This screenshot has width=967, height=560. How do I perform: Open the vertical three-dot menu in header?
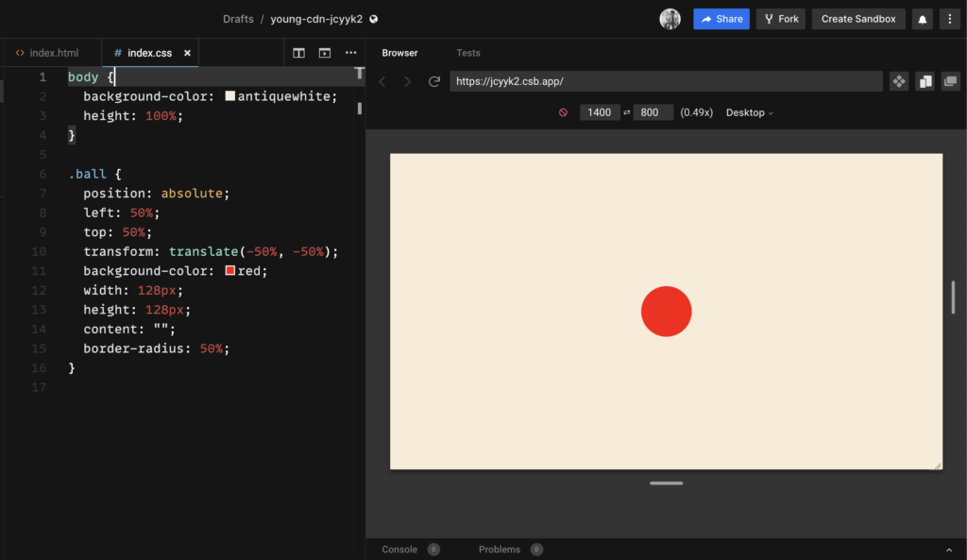tap(949, 19)
